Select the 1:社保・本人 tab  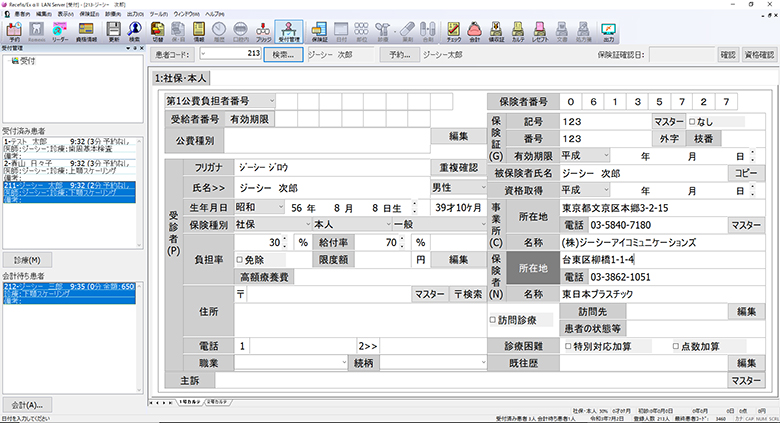coord(182,77)
